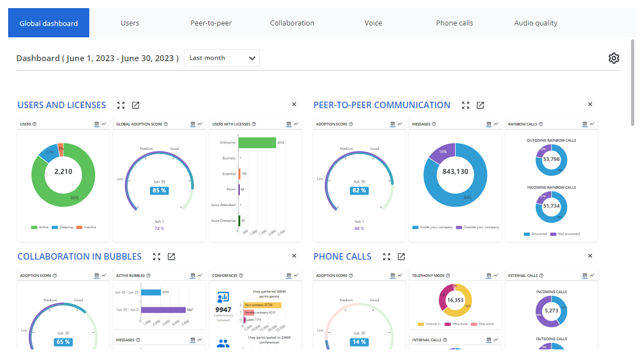The width and height of the screenshot is (644, 357).
Task: Switch Peer-to-peer Adoption Score widget to trend view
Action: [400, 124]
